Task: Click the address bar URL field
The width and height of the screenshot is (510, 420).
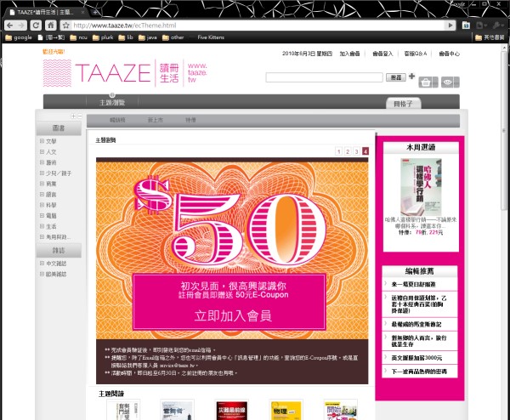Action: click(x=257, y=26)
